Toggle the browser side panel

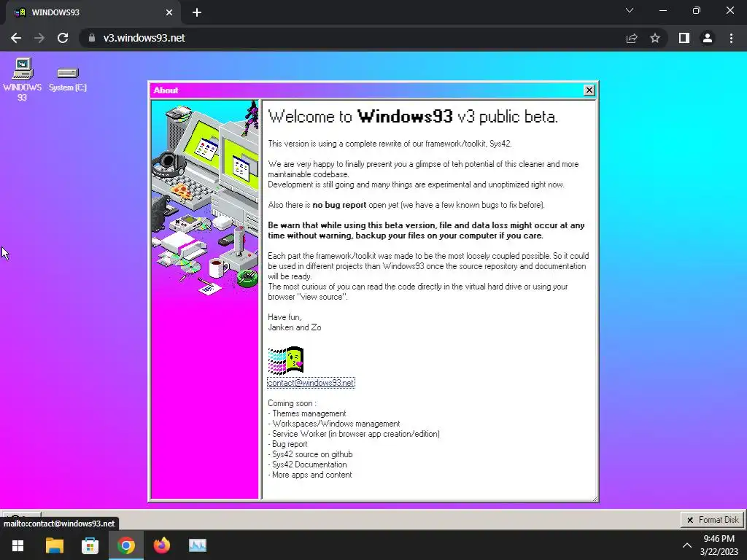coord(684,38)
